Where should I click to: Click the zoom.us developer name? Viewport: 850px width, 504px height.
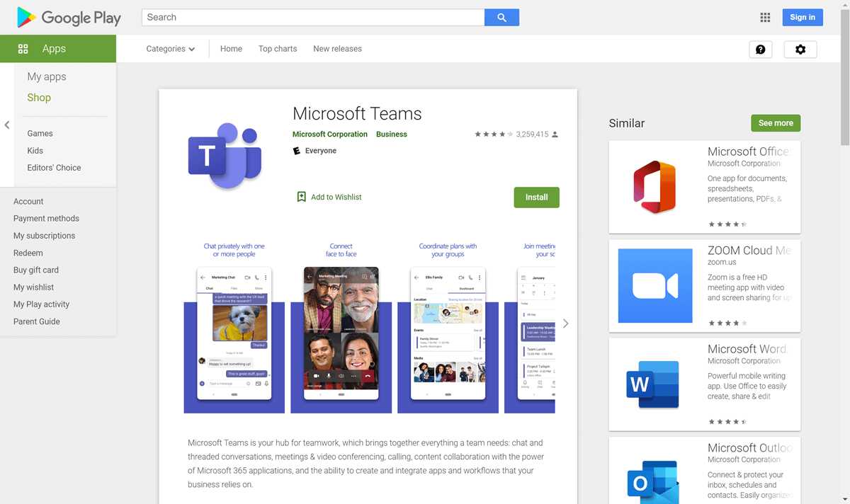tap(722, 262)
